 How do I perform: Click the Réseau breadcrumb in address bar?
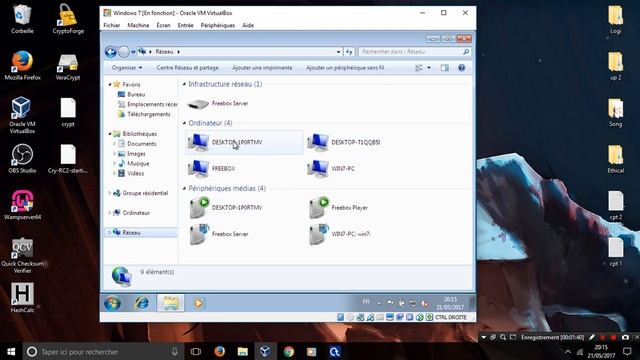pos(164,52)
